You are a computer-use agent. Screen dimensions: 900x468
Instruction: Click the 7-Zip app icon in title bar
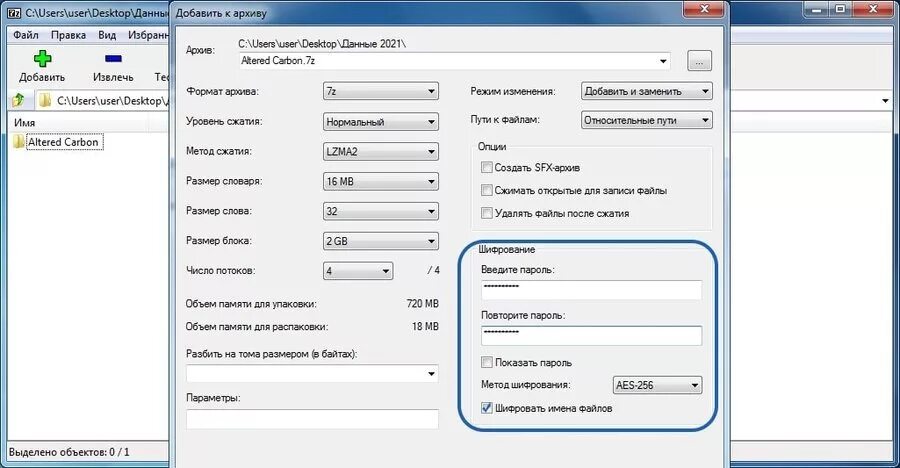tap(14, 12)
